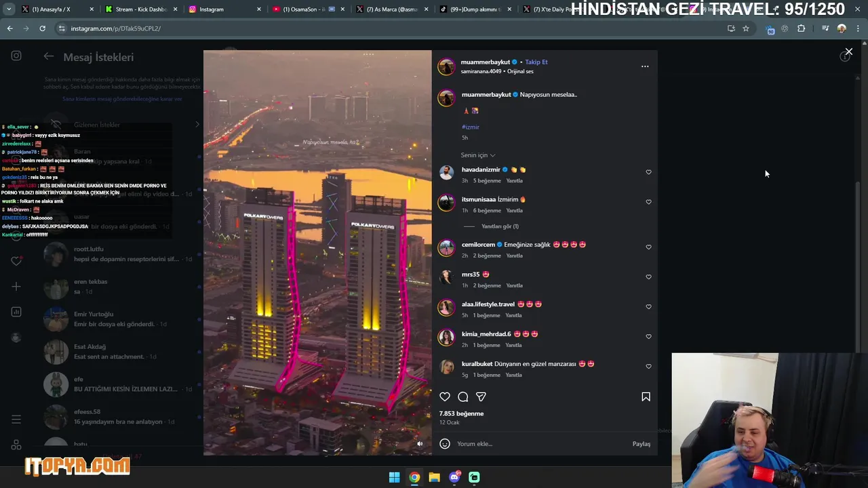Open emoji picker in comment box
Viewport: 868px width, 488px height.
(x=445, y=444)
